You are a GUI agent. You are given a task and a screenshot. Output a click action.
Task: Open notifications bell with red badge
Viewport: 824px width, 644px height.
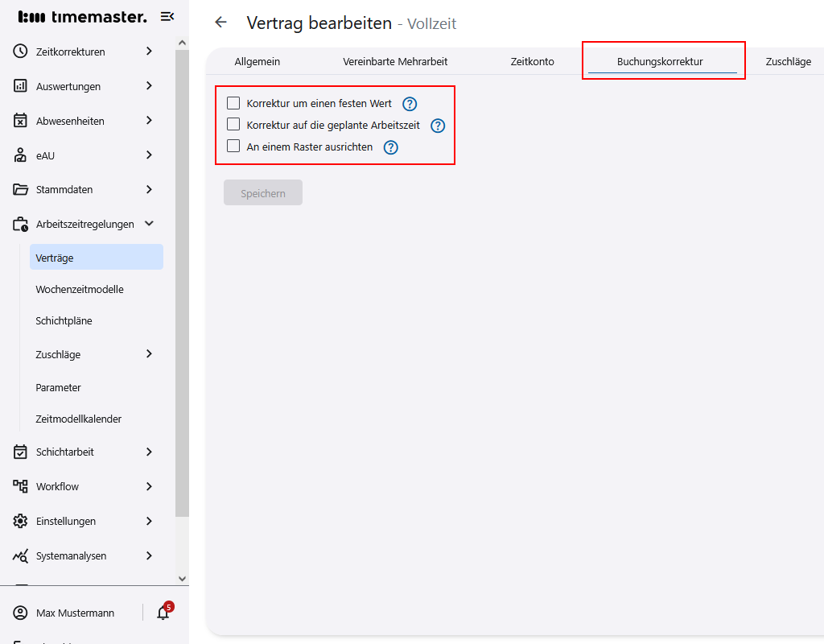point(163,613)
